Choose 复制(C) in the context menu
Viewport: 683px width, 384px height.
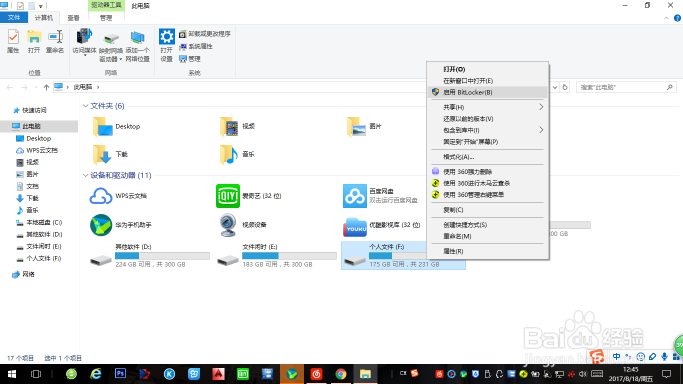487,210
